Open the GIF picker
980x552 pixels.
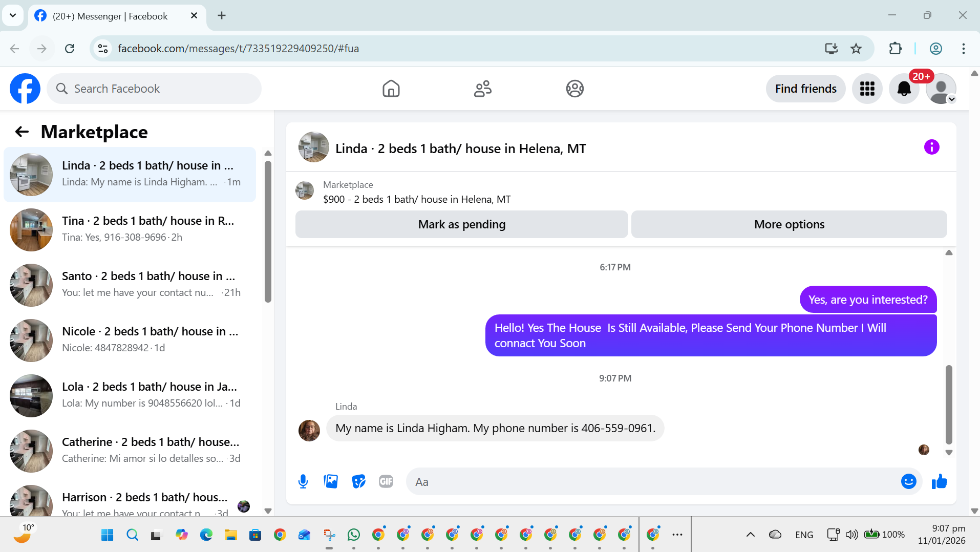pyautogui.click(x=386, y=481)
